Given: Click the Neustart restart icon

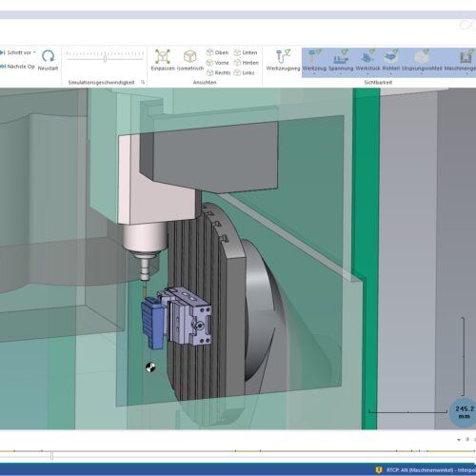Looking at the screenshot, I should click(48, 56).
